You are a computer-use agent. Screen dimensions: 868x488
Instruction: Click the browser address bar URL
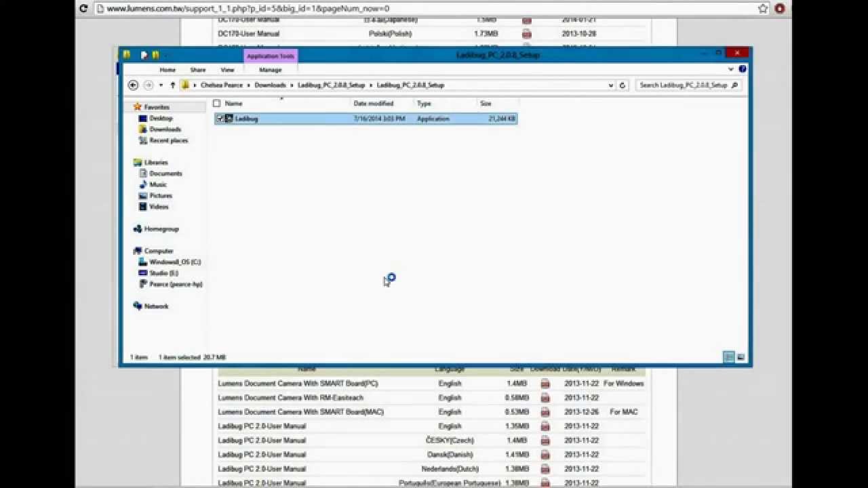(248, 9)
